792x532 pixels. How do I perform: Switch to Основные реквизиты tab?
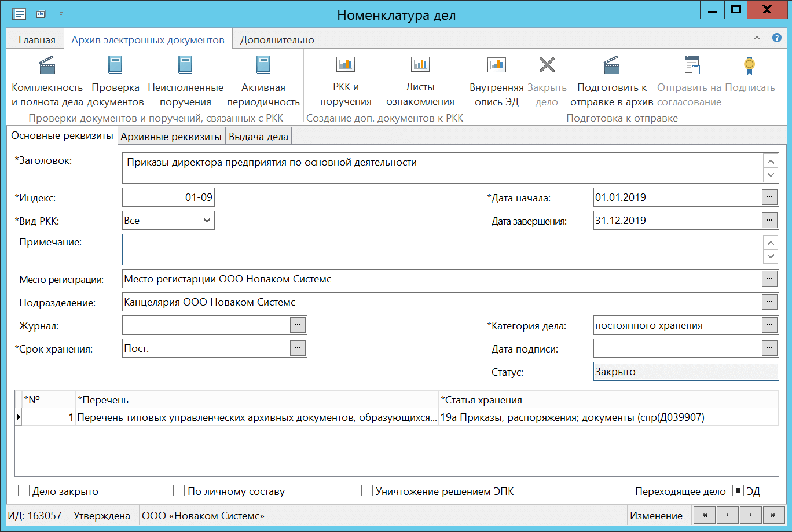[62, 137]
